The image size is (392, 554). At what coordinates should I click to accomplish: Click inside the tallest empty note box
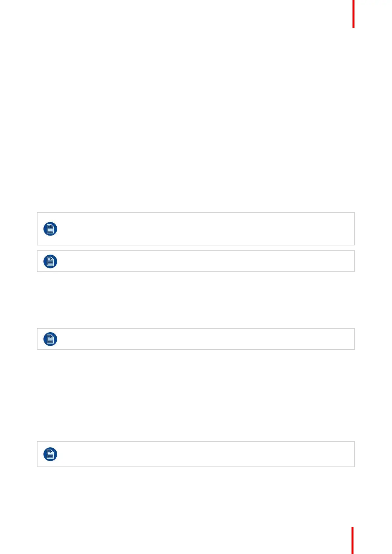[x=196, y=229]
